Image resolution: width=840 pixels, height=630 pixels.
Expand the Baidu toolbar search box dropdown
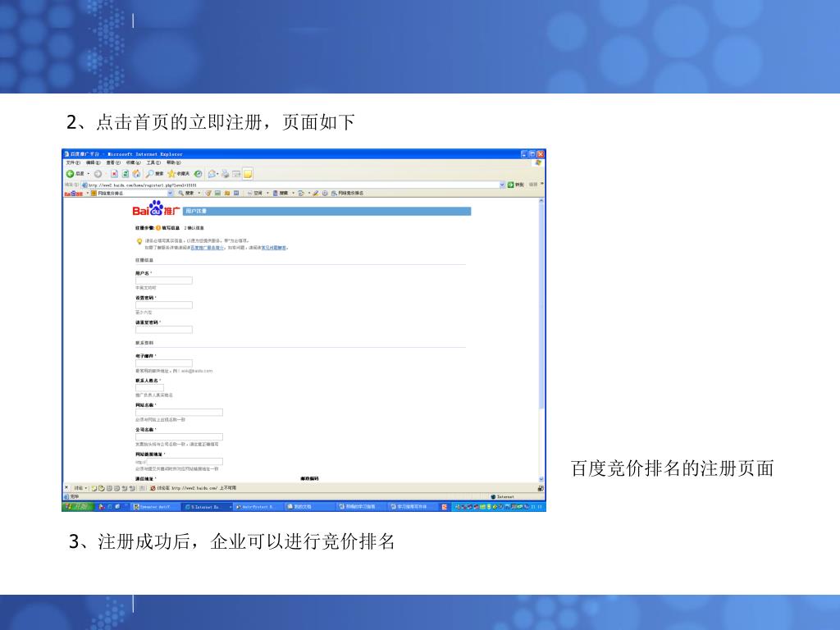(x=171, y=193)
